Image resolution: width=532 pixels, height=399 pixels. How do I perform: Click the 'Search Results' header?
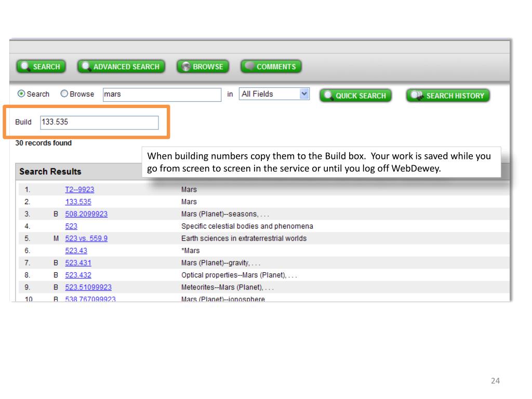point(50,171)
